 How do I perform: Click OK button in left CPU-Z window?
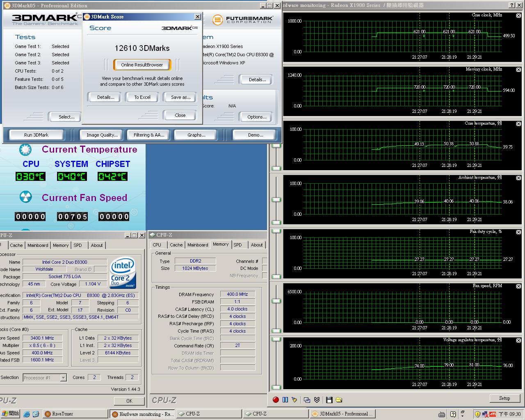click(x=129, y=401)
